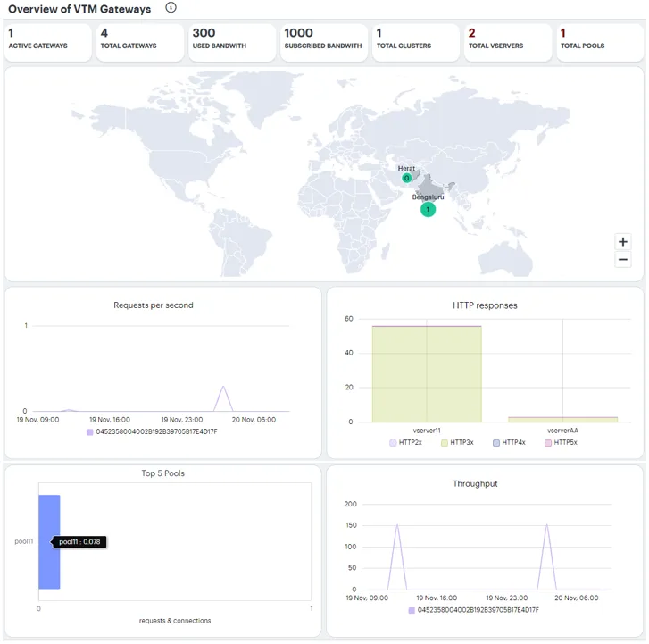This screenshot has width=649, height=644.
Task: Click the Requests per second chart title
Action: 154,305
